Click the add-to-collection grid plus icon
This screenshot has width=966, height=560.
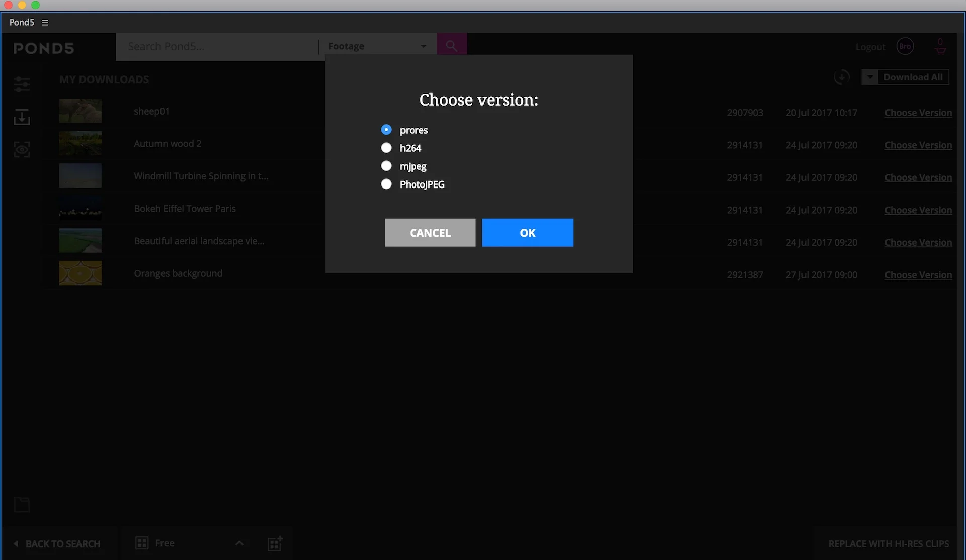tap(275, 543)
